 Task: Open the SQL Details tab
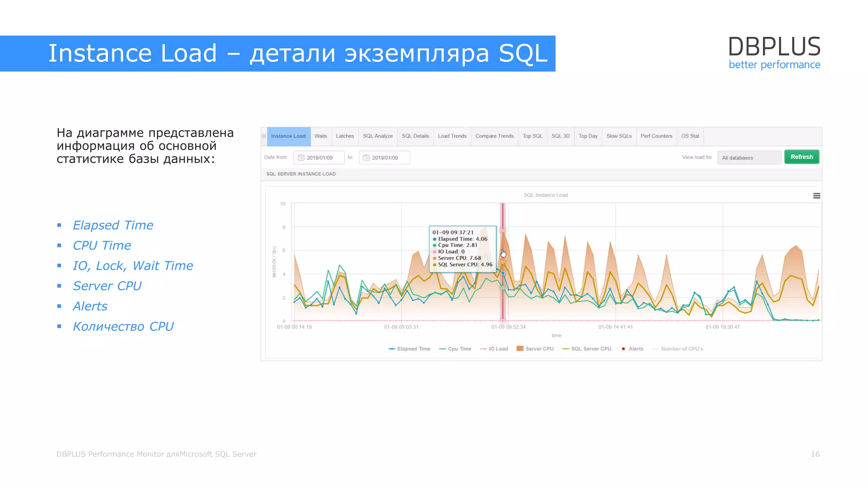(x=415, y=136)
